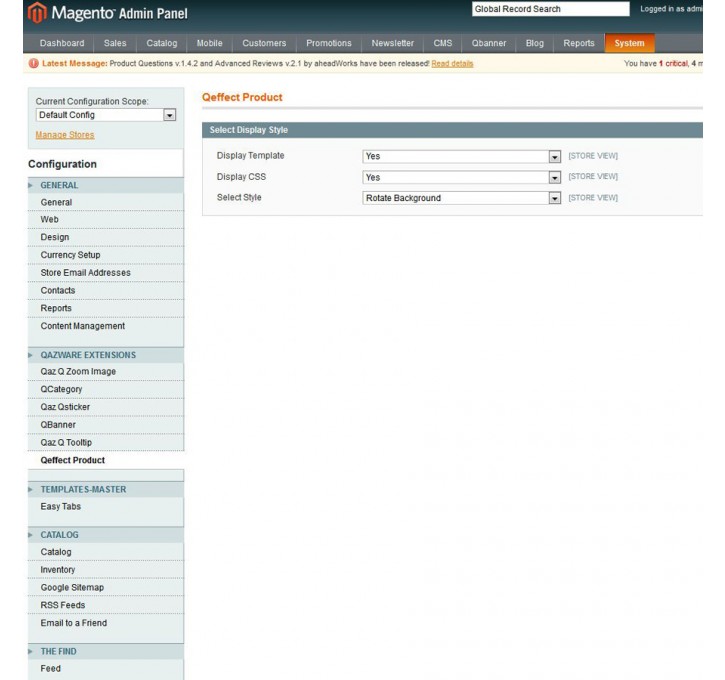
Task: Open QCategory settings
Action: [105, 389]
